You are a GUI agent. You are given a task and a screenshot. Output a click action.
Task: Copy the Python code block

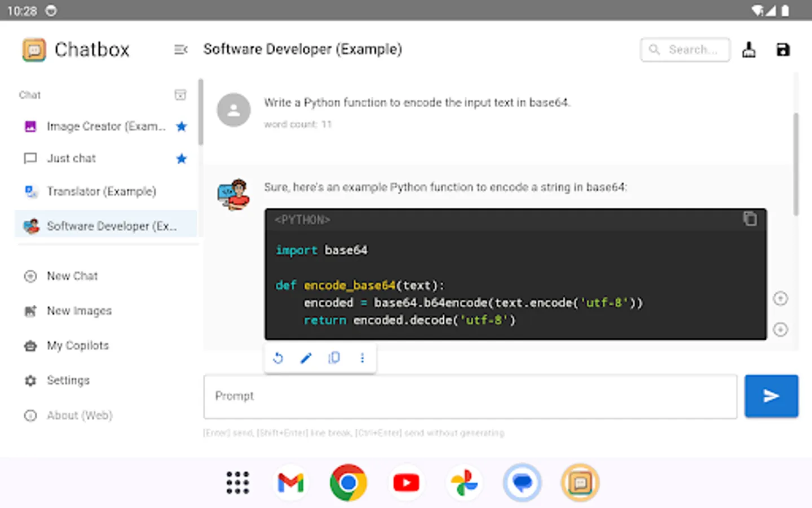(751, 219)
